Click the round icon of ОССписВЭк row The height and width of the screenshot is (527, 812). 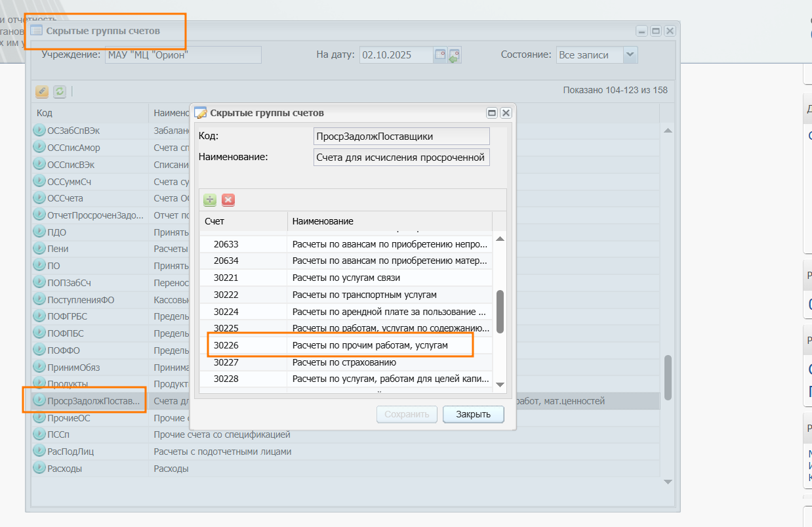(39, 164)
